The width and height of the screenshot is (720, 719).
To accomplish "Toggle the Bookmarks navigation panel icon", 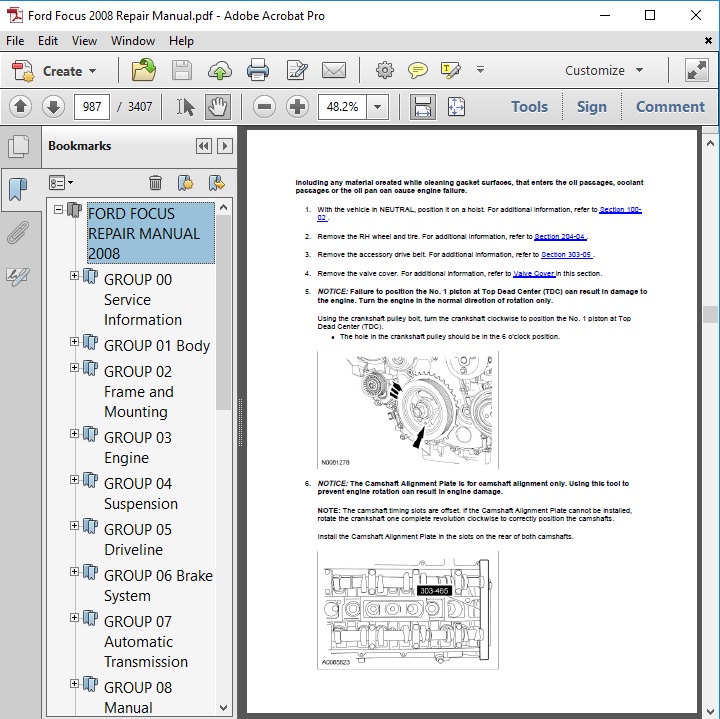I will click(x=18, y=189).
